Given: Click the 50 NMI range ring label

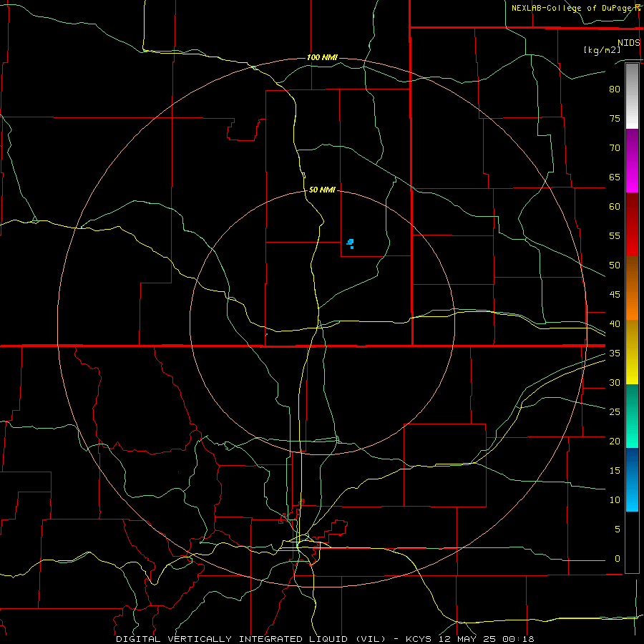Looking at the screenshot, I should click(x=322, y=190).
